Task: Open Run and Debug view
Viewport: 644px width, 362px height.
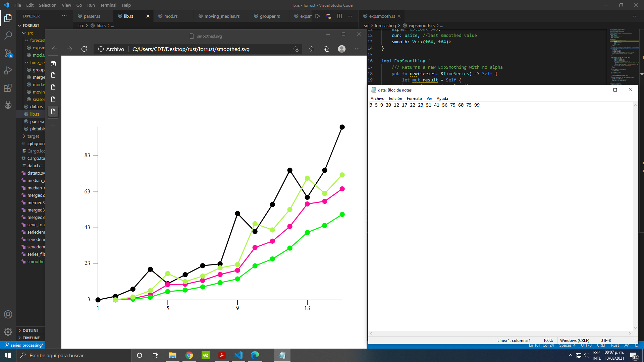Action: click(x=8, y=70)
